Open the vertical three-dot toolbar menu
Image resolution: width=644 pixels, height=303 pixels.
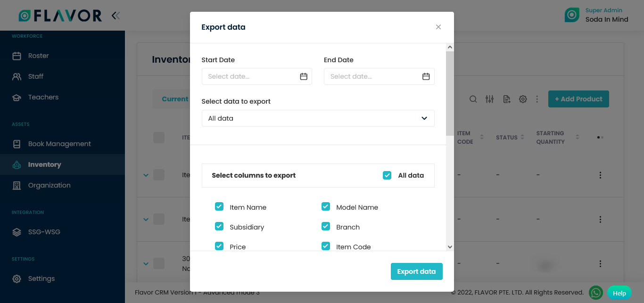tap(537, 99)
